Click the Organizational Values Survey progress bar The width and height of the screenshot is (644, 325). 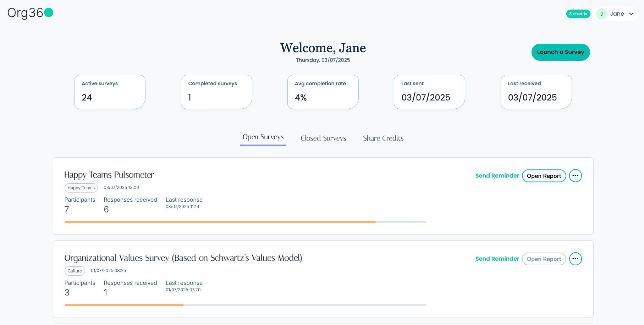point(245,305)
